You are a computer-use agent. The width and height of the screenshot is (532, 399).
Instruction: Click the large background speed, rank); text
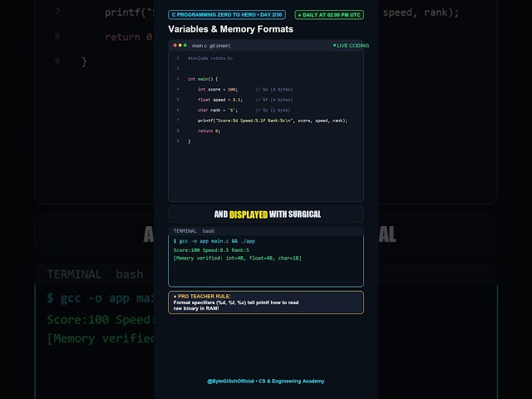(x=421, y=13)
